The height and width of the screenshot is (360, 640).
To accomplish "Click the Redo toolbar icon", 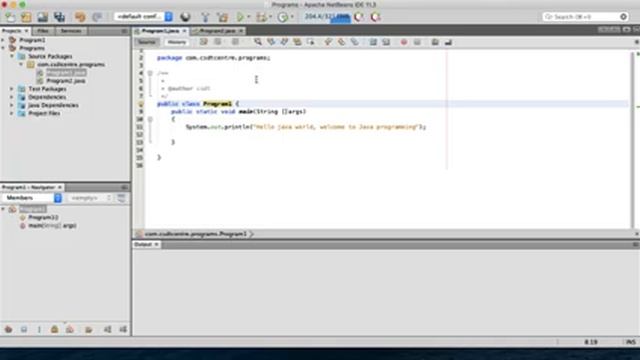I will point(97,17).
